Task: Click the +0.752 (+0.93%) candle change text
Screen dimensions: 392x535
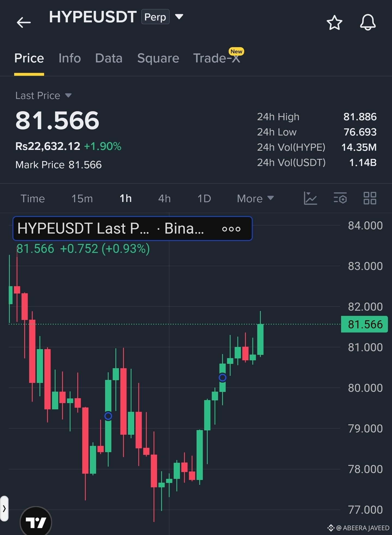Action: (105, 249)
